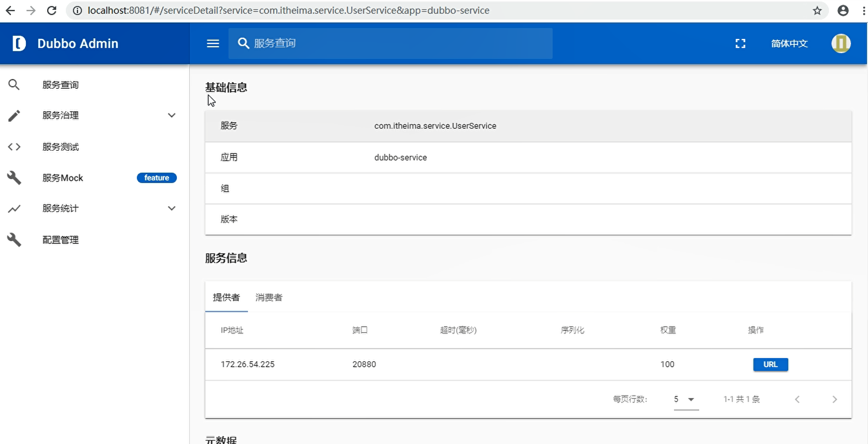The height and width of the screenshot is (444, 868).
Task: Expand the 服务治理 submenu chevron
Action: coord(172,115)
